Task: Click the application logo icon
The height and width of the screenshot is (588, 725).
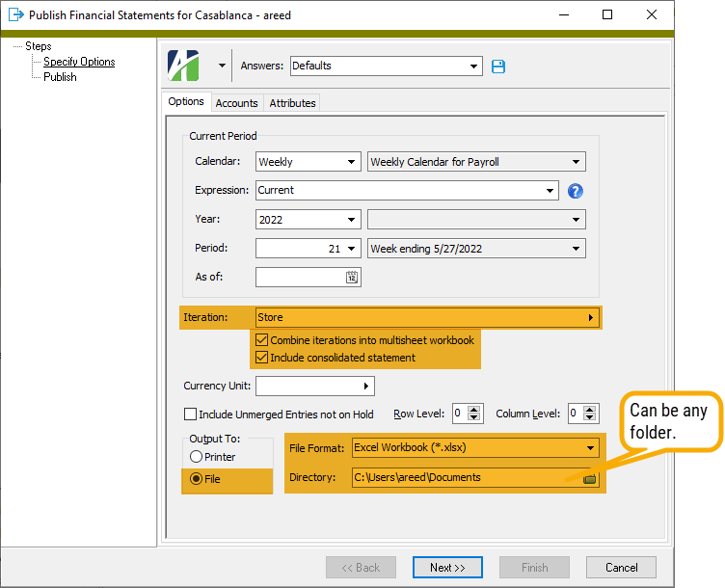Action: pyautogui.click(x=183, y=66)
